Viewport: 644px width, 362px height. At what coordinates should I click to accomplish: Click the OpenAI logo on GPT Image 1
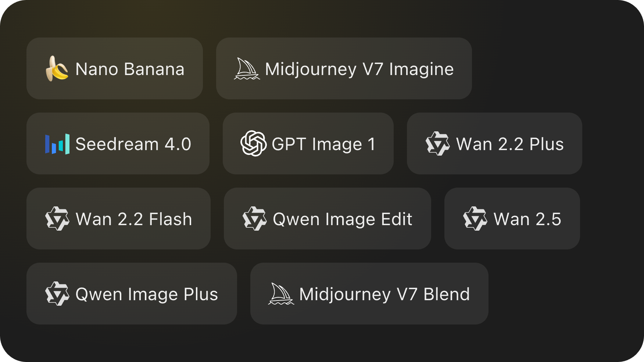253,144
